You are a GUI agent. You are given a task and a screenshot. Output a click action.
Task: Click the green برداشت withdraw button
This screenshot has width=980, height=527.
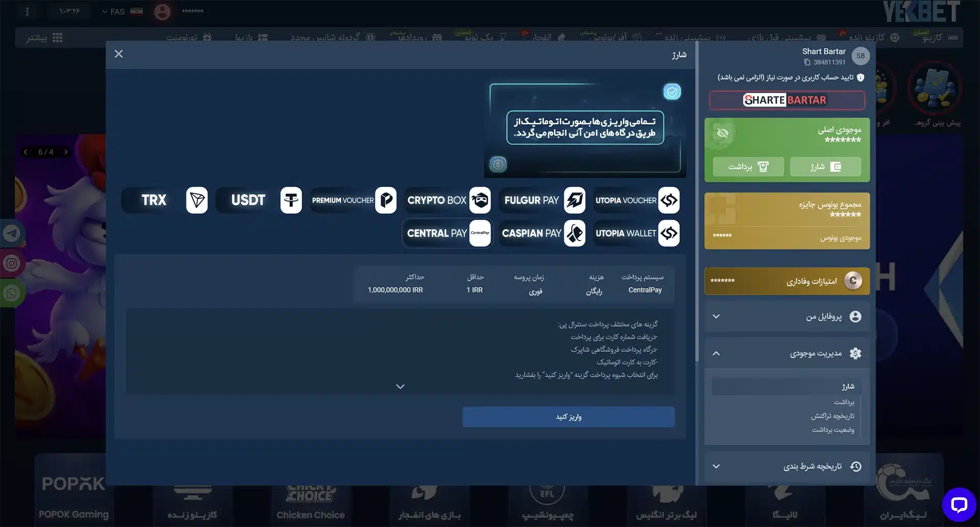point(748,167)
